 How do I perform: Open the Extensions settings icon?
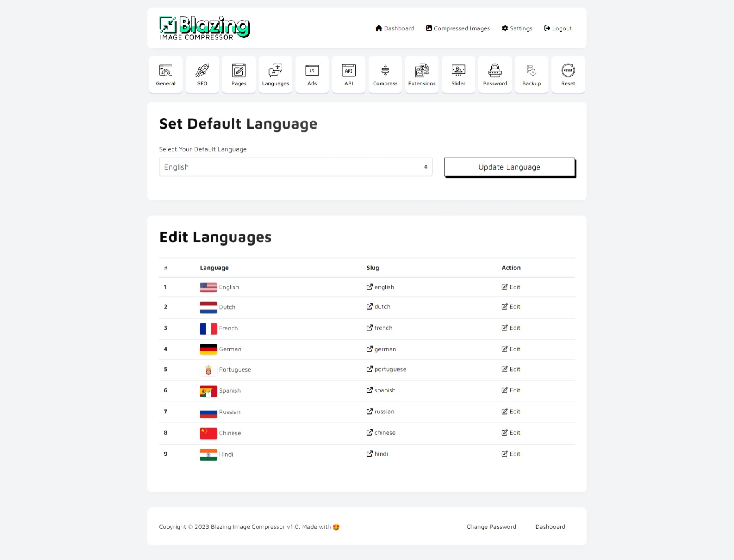point(422,75)
